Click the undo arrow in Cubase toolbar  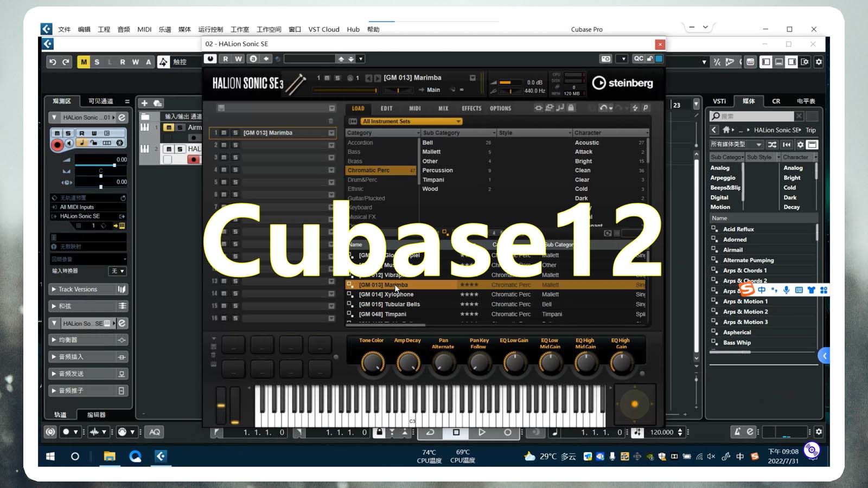(53, 62)
